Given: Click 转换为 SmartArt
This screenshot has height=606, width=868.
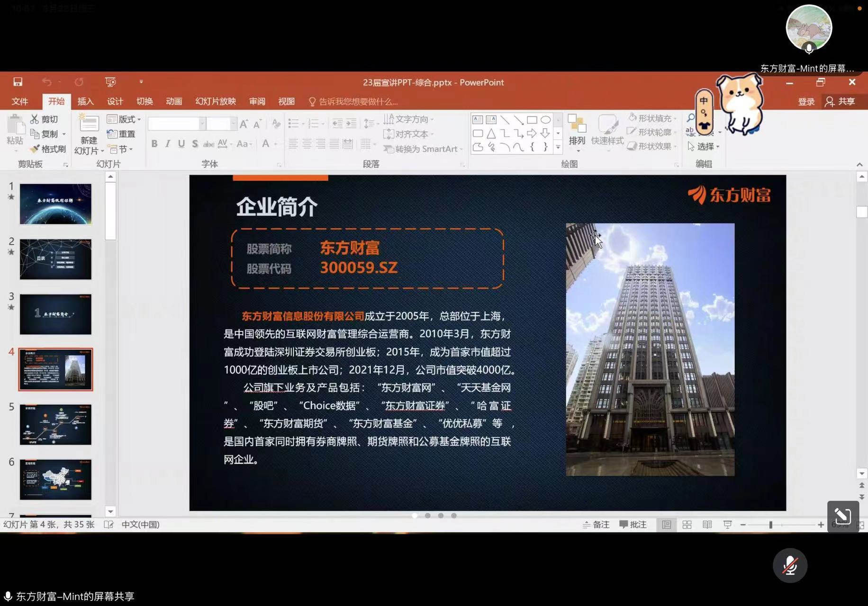Looking at the screenshot, I should point(423,149).
